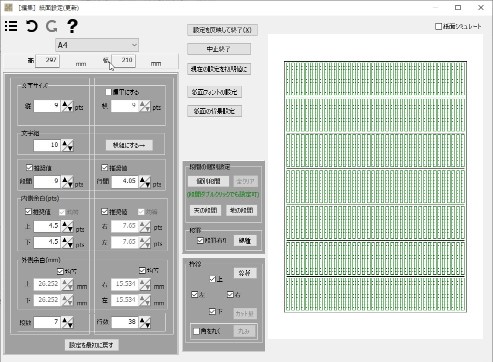The image size is (493, 362).
Task: Click 外側余白 下 spinner beside 26.252
Action: [67, 300]
